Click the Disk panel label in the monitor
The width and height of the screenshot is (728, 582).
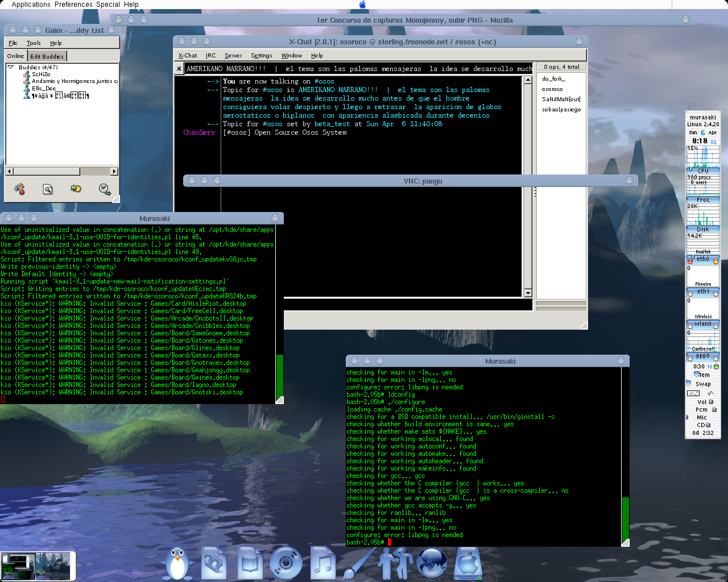pos(703,230)
